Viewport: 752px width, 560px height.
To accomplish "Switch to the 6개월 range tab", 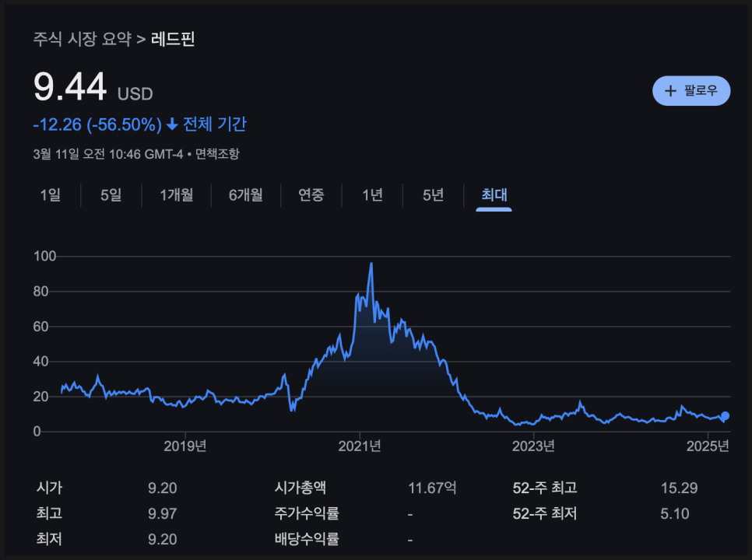I will tap(246, 195).
